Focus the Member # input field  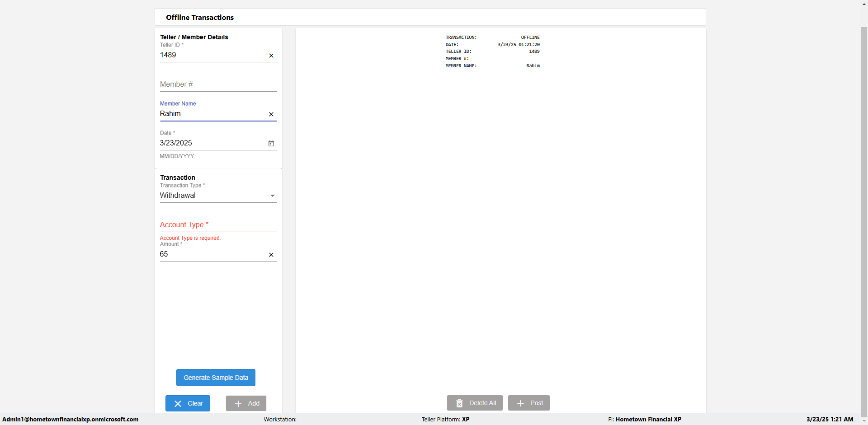218,84
